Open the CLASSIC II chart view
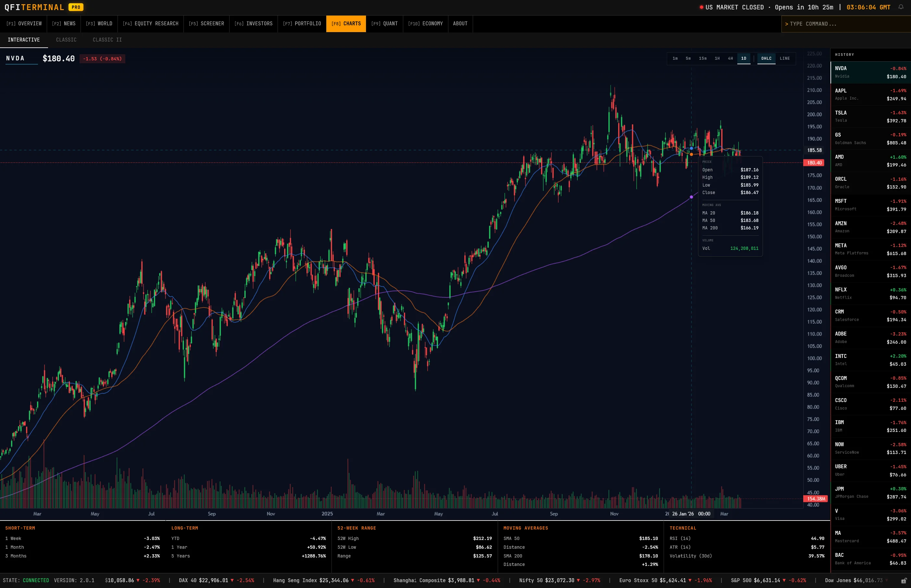911x588 pixels. pyautogui.click(x=107, y=40)
